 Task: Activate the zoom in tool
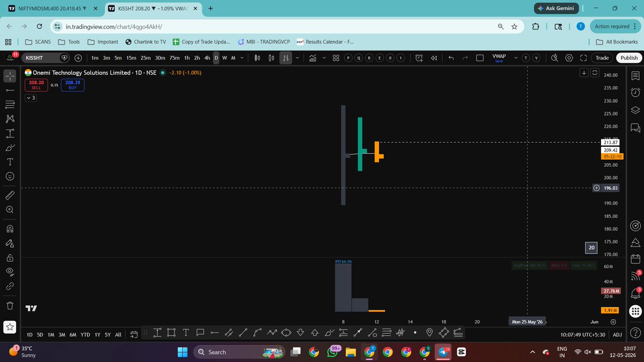[x=10, y=210]
